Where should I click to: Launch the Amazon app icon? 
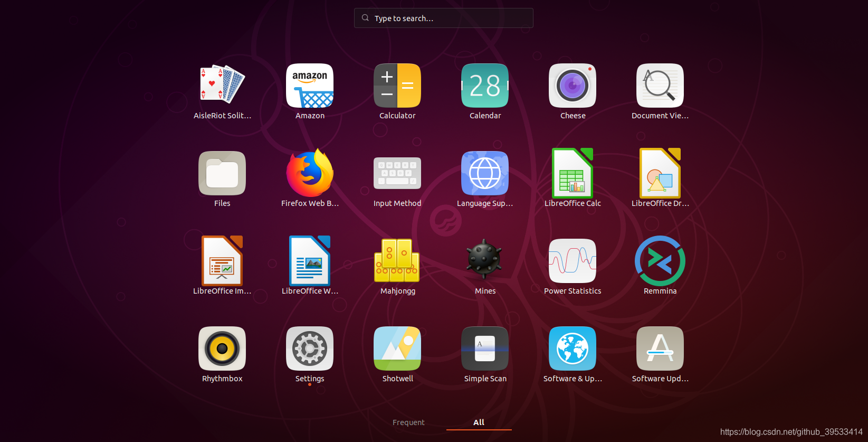(x=310, y=86)
